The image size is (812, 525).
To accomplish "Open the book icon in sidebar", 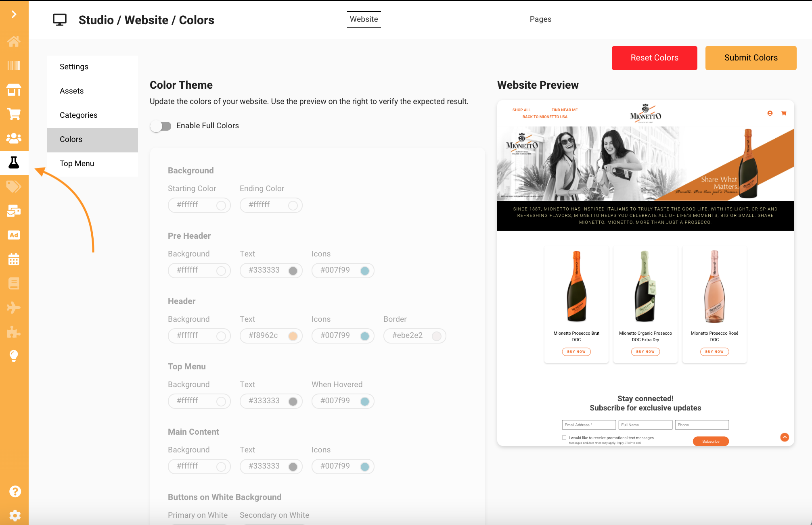I will (x=14, y=283).
